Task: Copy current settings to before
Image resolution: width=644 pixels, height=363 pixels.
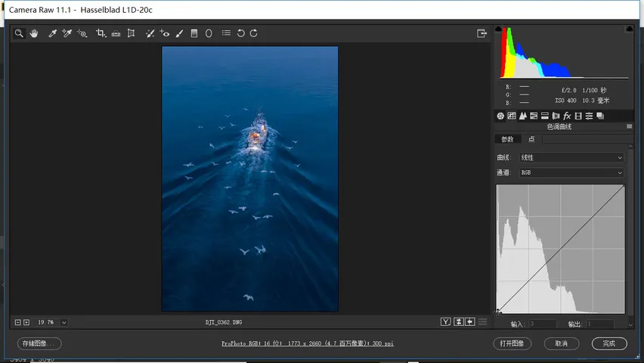Action: [470, 322]
